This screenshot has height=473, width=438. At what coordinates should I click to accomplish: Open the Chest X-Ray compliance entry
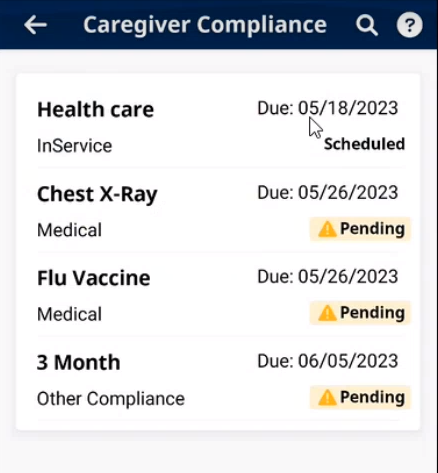221,211
